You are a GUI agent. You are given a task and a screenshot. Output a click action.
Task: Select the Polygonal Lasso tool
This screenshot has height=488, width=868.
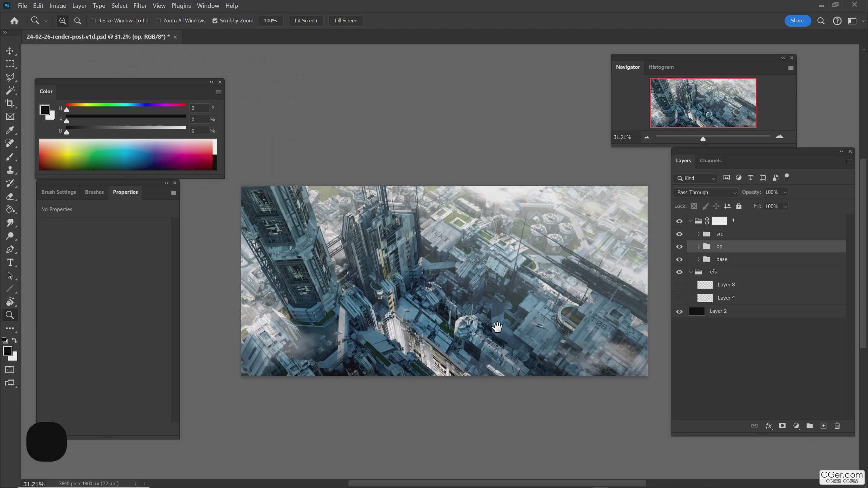point(10,77)
